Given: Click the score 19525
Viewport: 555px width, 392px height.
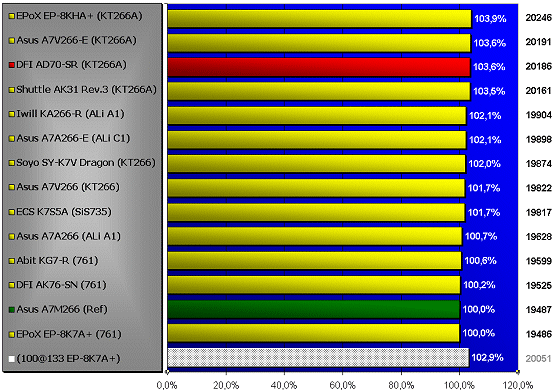Looking at the screenshot, I should coord(539,286).
